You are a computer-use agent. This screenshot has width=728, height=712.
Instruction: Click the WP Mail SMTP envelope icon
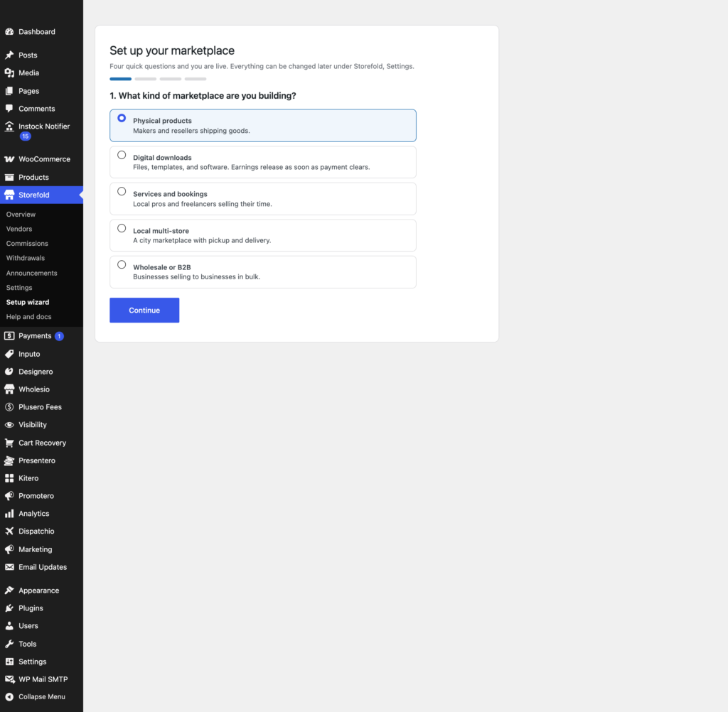[9, 679]
